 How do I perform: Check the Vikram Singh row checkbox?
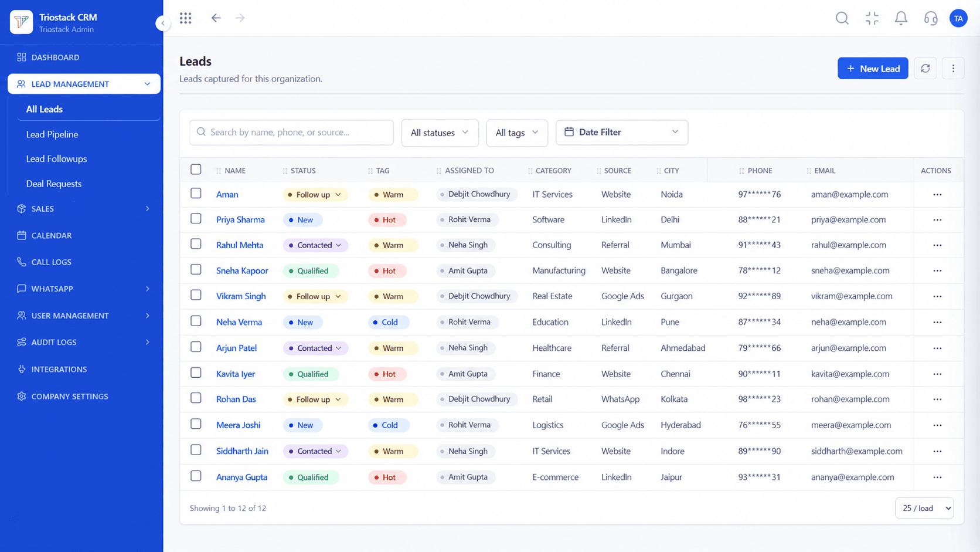click(x=196, y=295)
